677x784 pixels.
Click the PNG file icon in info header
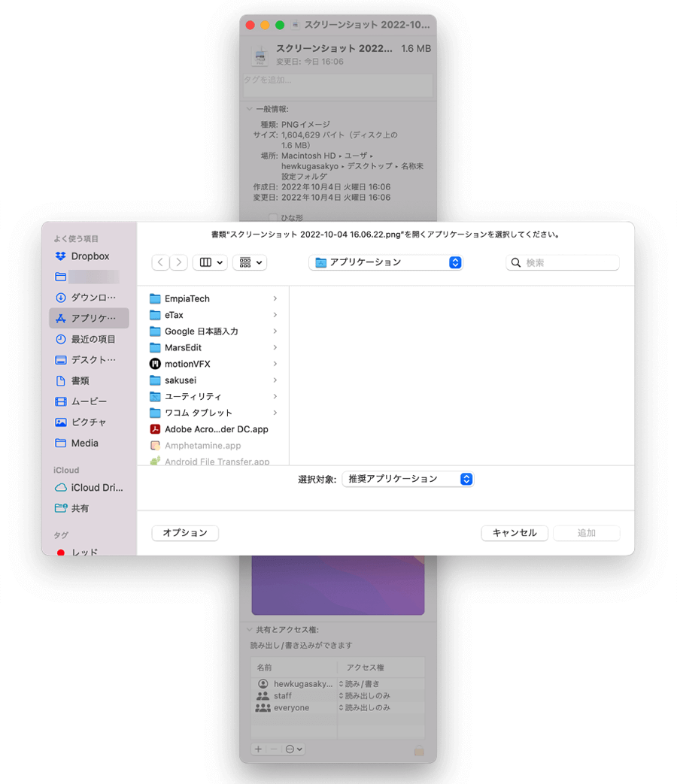(x=260, y=56)
